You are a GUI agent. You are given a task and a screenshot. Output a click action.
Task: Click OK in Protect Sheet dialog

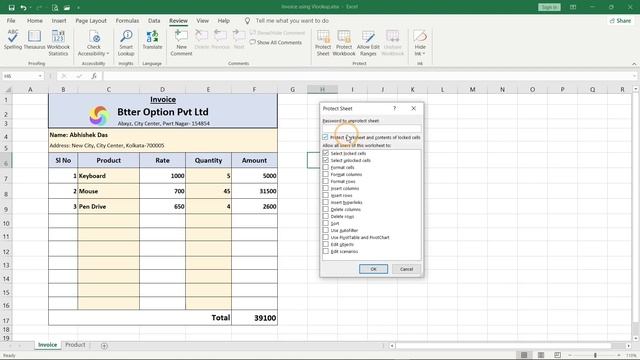[373, 269]
